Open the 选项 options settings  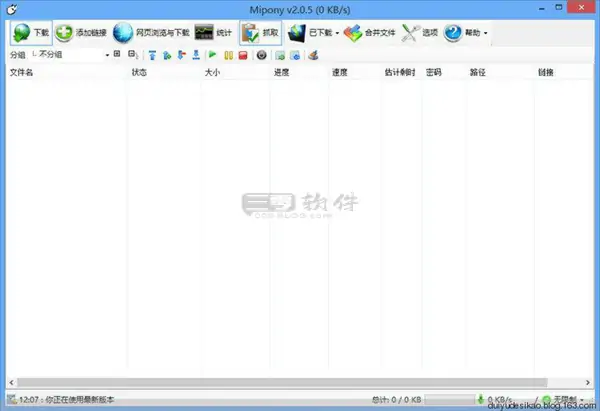click(x=420, y=33)
